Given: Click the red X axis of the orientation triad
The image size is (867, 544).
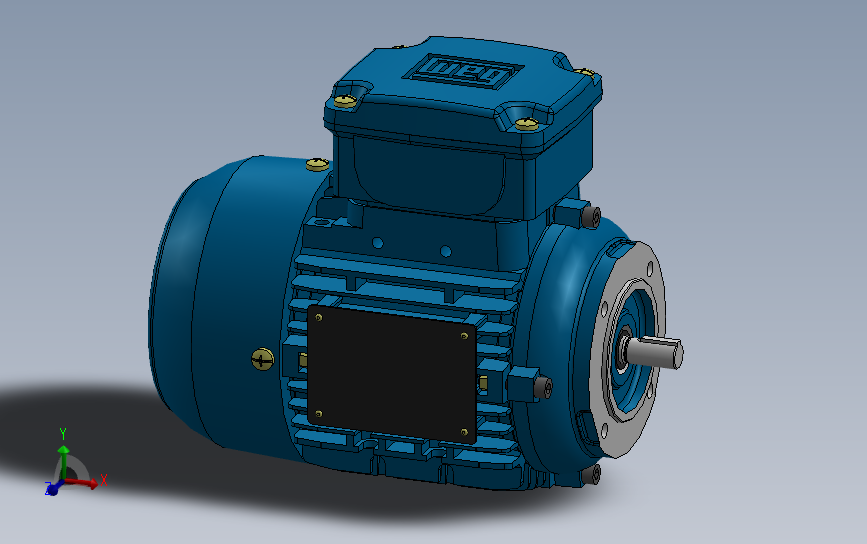Looking at the screenshot, I should 82,483.
